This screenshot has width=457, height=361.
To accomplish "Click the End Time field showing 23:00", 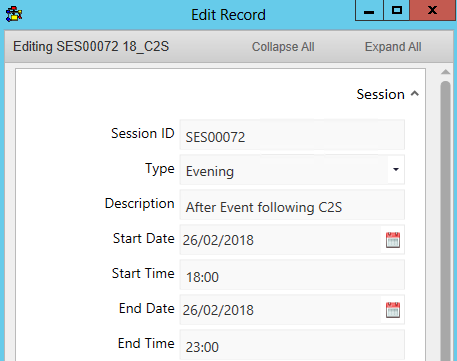I will pos(292,345).
